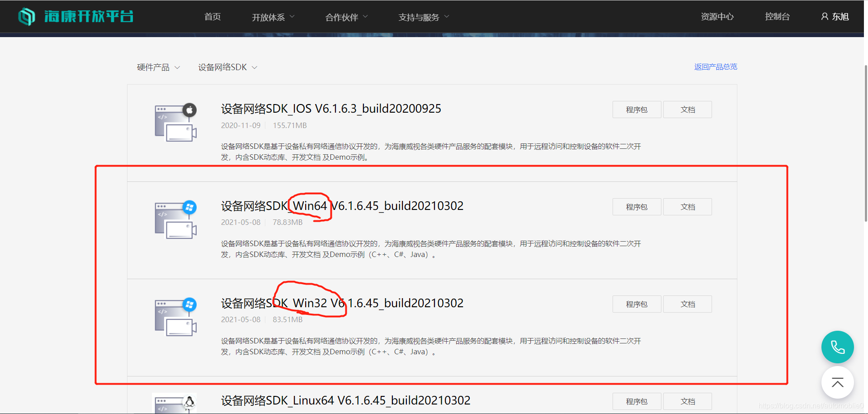Click the 返回产品总览 link
The image size is (868, 414).
(x=716, y=67)
